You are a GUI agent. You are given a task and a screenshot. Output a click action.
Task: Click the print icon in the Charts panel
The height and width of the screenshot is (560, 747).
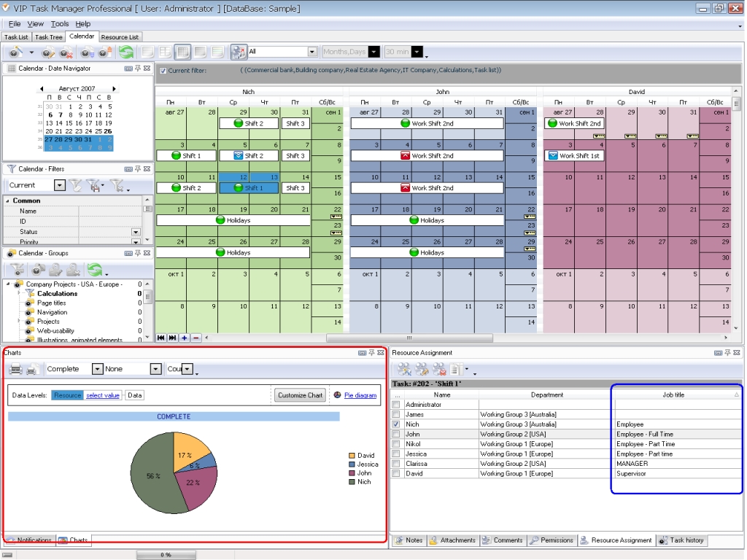tap(15, 368)
